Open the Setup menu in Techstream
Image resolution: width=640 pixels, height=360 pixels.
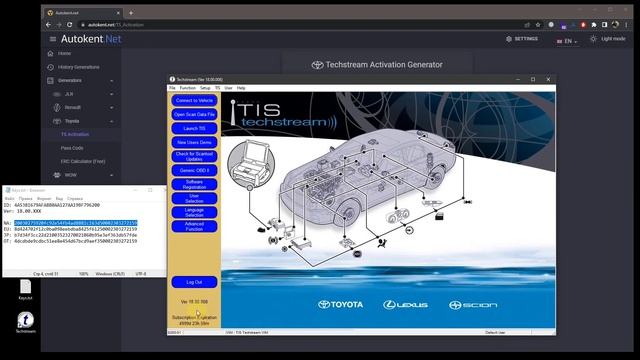205,88
